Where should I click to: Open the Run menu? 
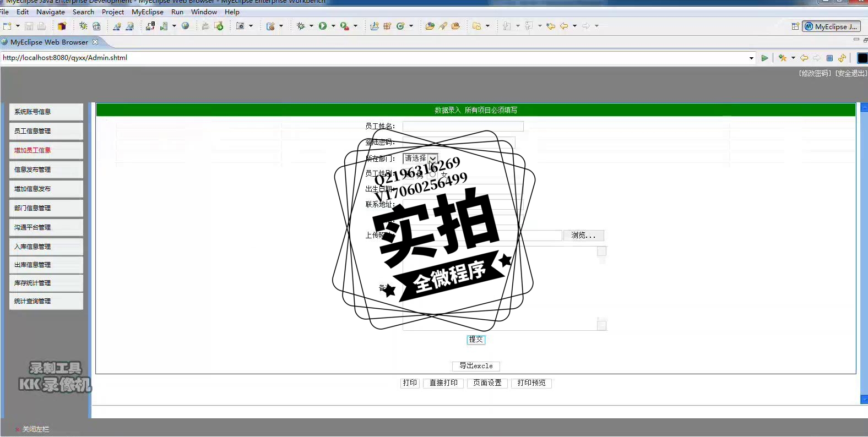(177, 12)
